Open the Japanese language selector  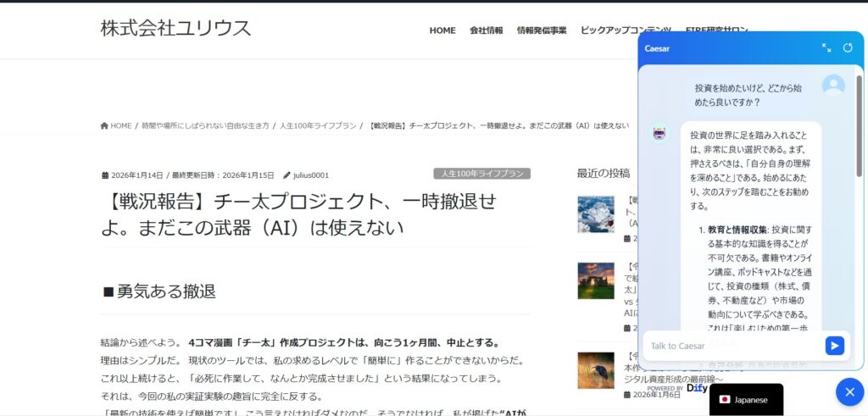pyautogui.click(x=745, y=399)
